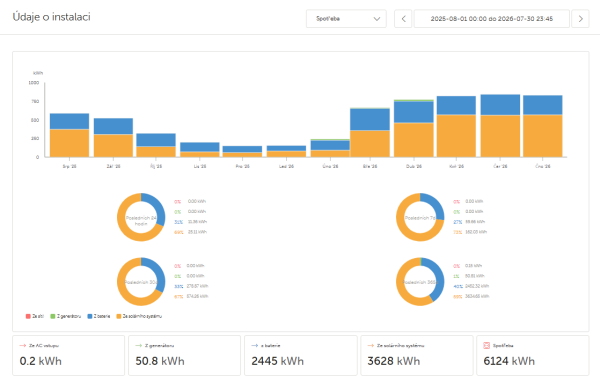The image size is (600, 382).
Task: Toggle the 'Ze sítě' red legend series
Action: tap(35, 316)
